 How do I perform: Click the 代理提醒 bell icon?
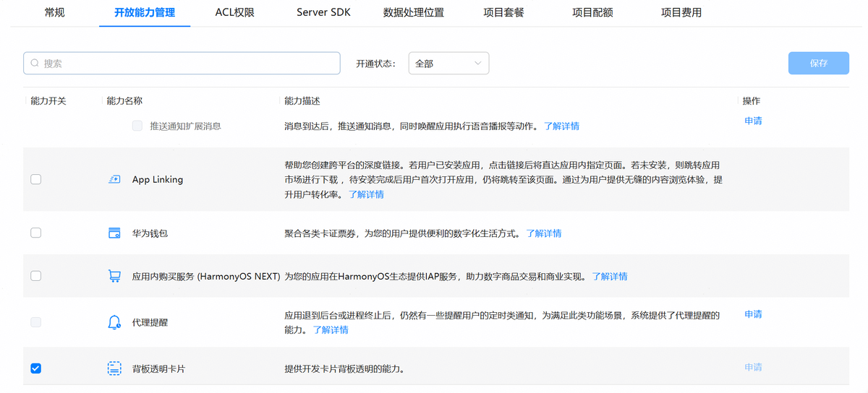(114, 322)
